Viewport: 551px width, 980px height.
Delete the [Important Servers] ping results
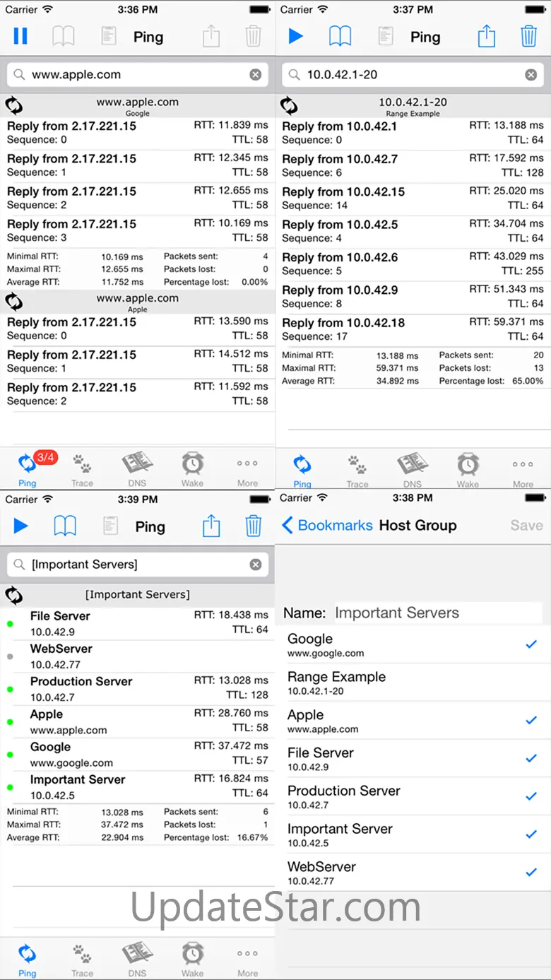pyautogui.click(x=254, y=526)
